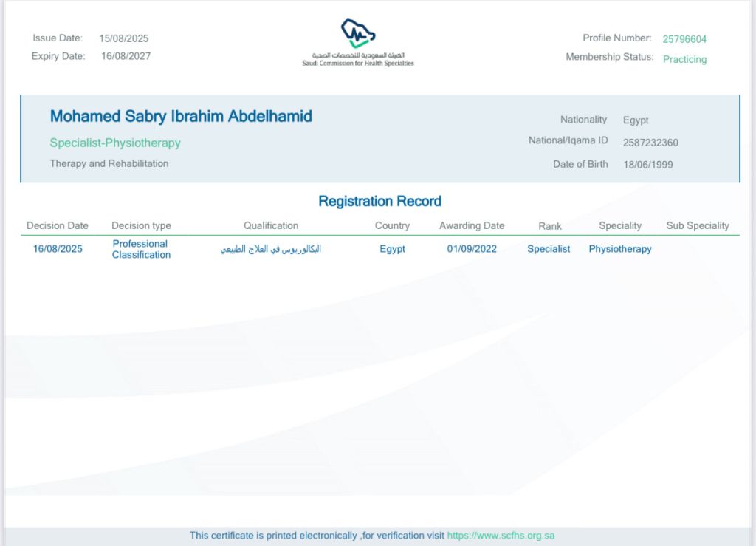Screen dimensions: 756x546
Task: Click the Saudi Commission for Health Specialties logo
Action: (x=358, y=43)
